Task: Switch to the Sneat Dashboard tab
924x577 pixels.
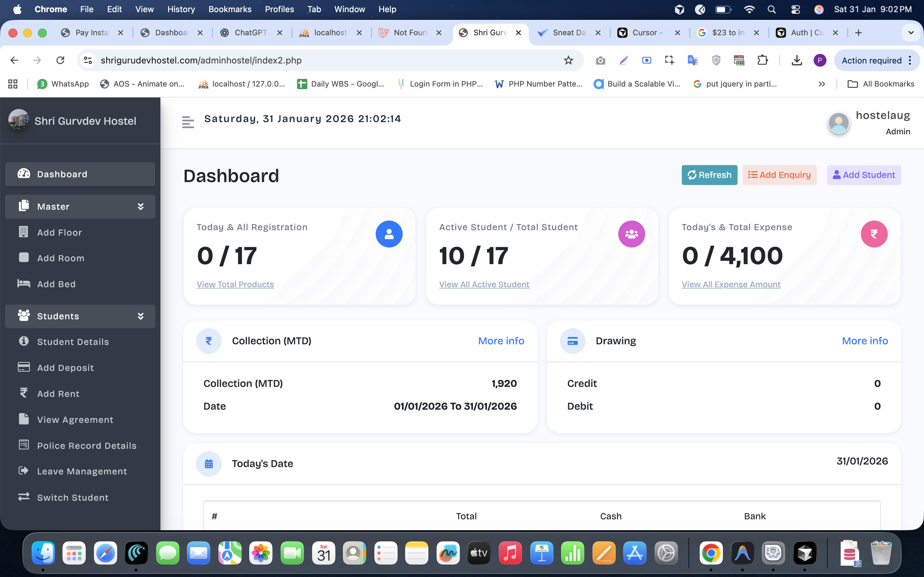Action: click(568, 33)
